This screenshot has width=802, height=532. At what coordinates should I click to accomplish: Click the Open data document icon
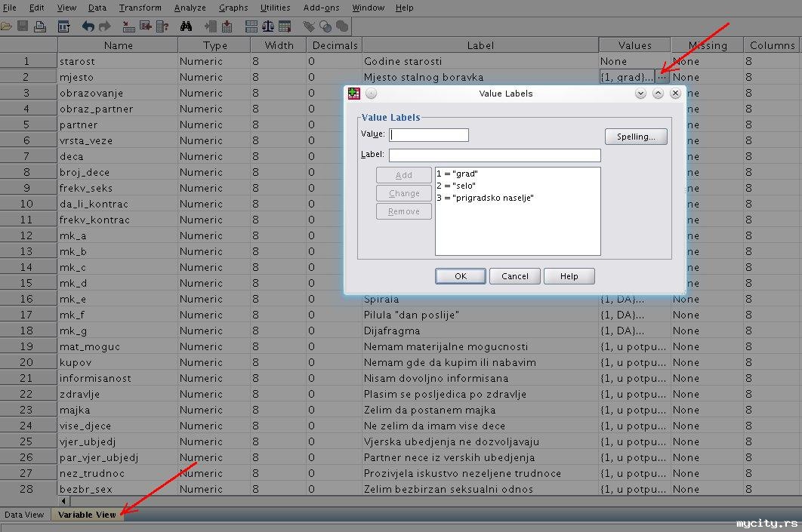coord(6,26)
